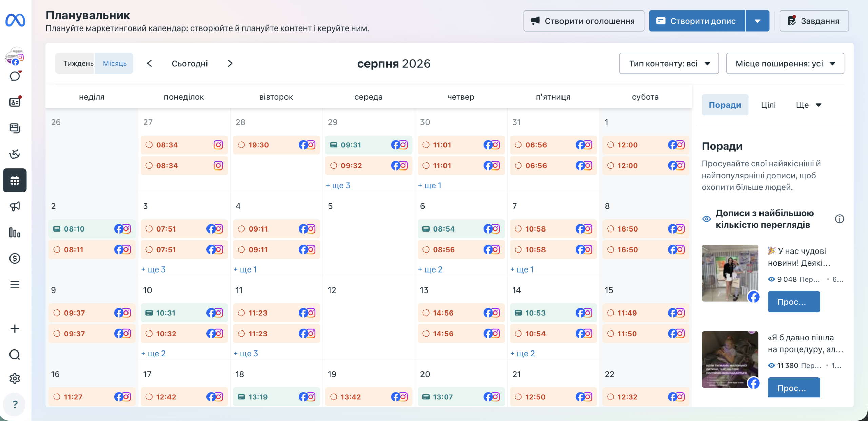Expand '+ ще 3' on day 29

point(338,185)
